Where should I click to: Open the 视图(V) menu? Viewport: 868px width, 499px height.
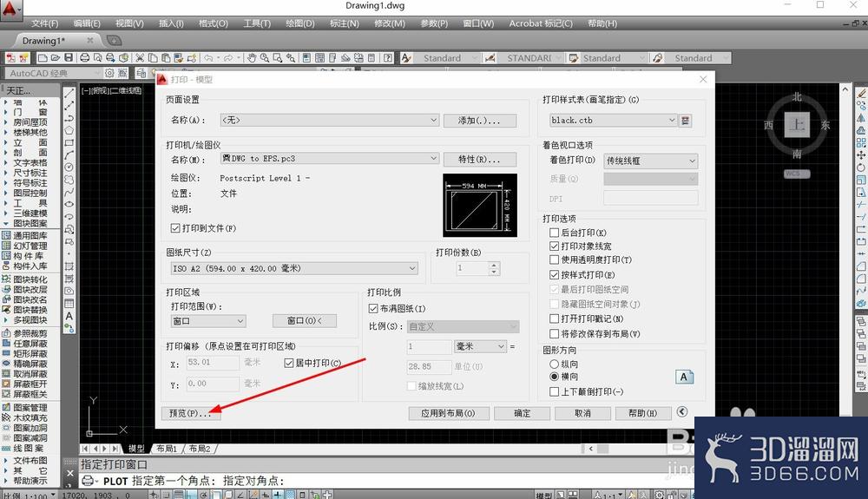click(x=129, y=23)
